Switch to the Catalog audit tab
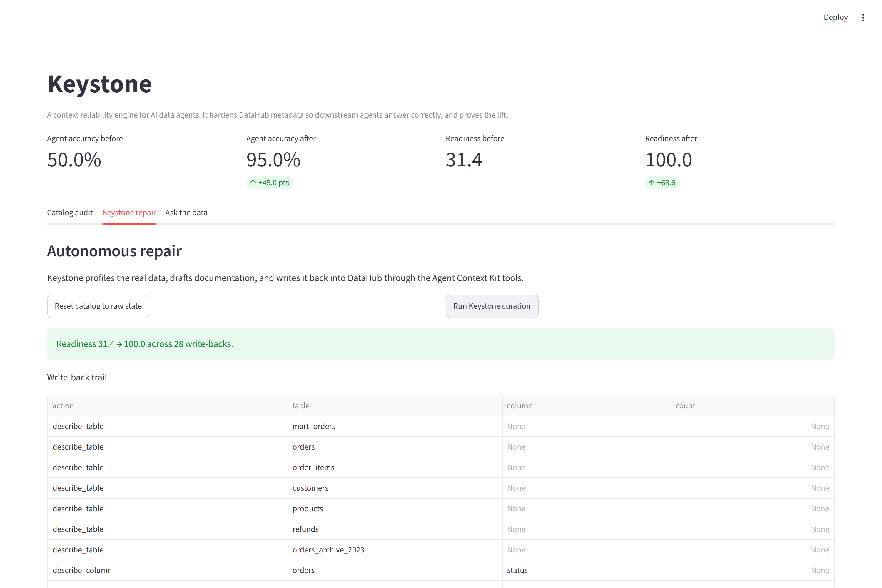This screenshot has height=588, width=882. pyautogui.click(x=70, y=213)
